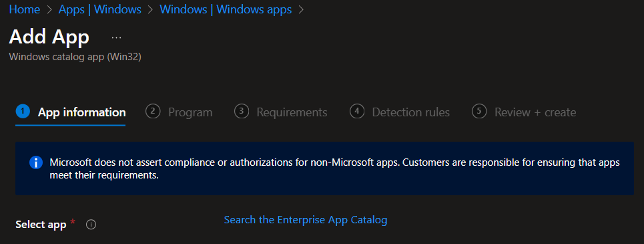The width and height of the screenshot is (644, 244).
Task: Click 'Windows catalog app (Win32)' subtitle
Action: click(x=75, y=57)
